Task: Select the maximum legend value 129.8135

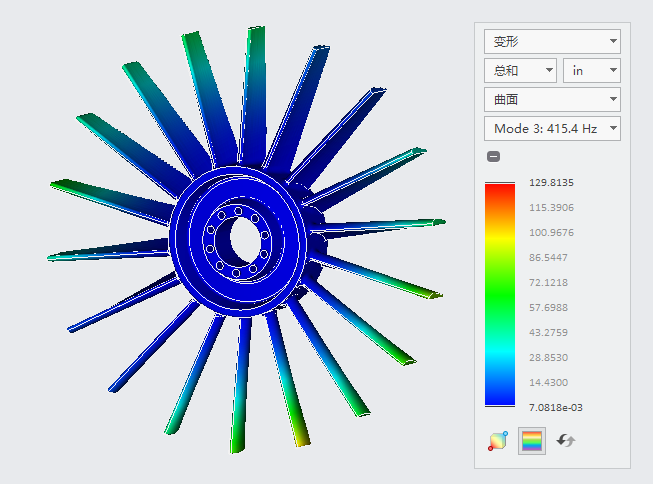Action: pyautogui.click(x=551, y=183)
